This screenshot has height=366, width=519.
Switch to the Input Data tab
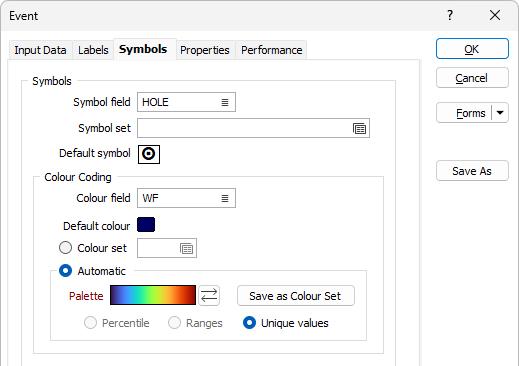(x=40, y=50)
